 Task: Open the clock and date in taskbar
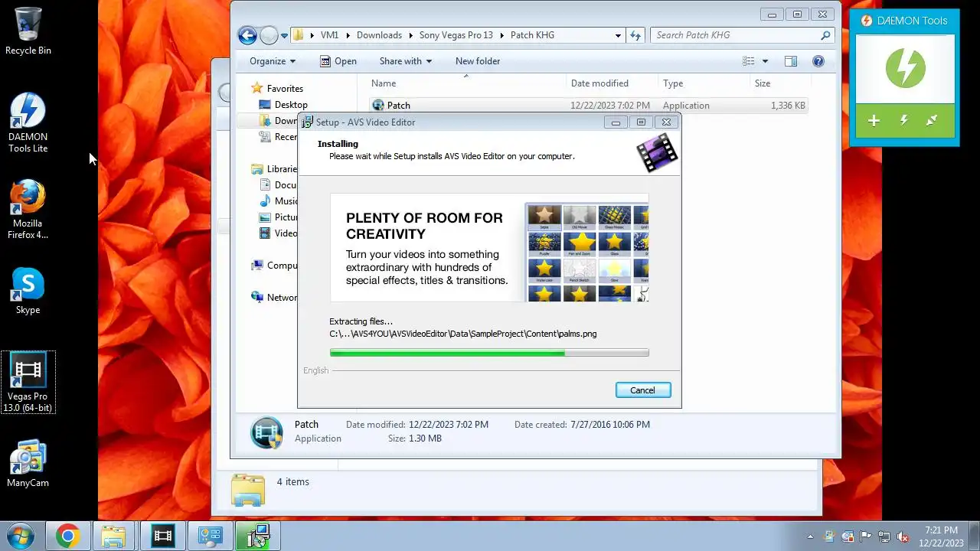(941, 536)
